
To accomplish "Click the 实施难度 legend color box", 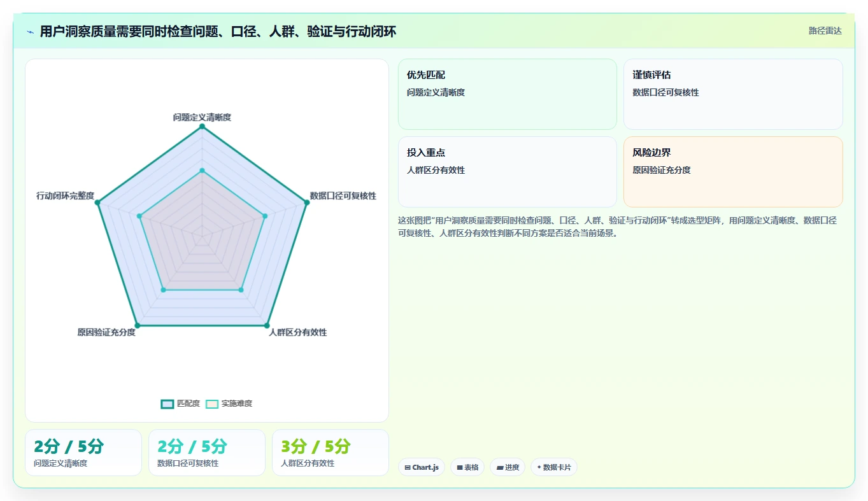I will [x=212, y=404].
